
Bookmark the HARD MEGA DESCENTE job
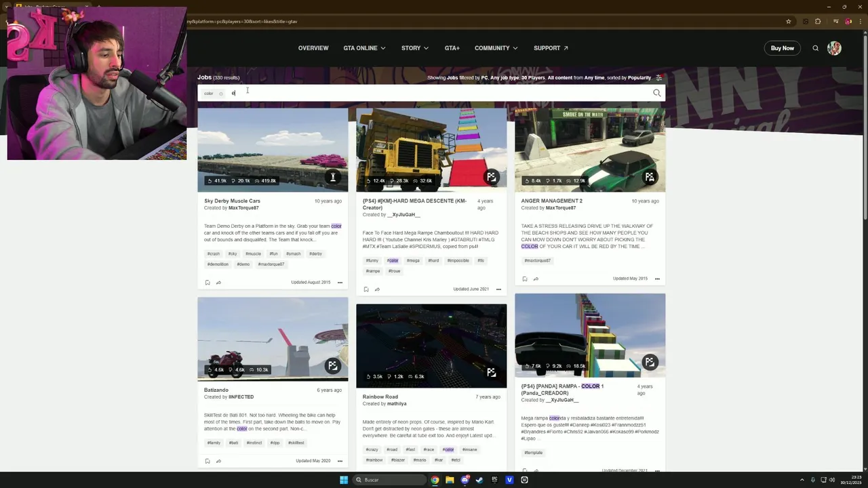click(366, 289)
